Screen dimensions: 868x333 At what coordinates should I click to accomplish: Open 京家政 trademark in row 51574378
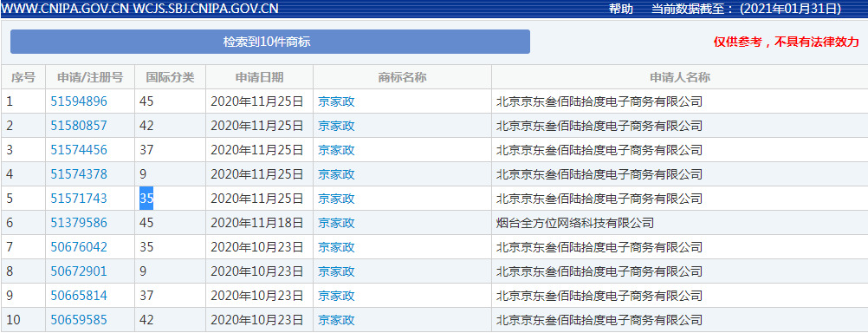[x=337, y=174]
